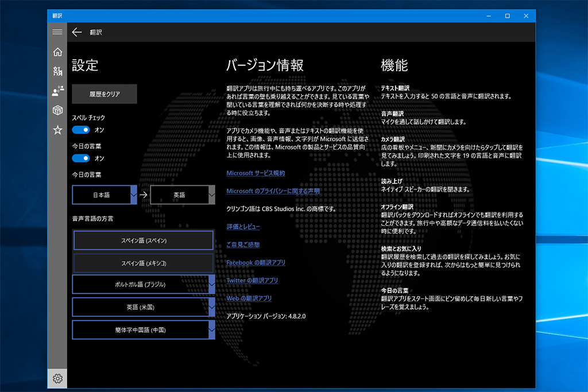Open the offline language packs cube icon
Image resolution: width=588 pixels, height=392 pixels.
pos(57,110)
